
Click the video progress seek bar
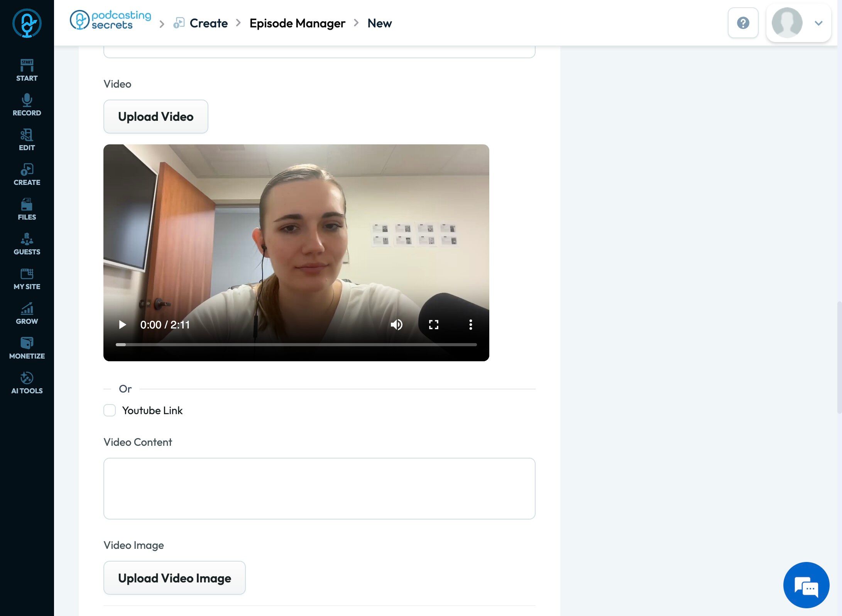click(296, 344)
